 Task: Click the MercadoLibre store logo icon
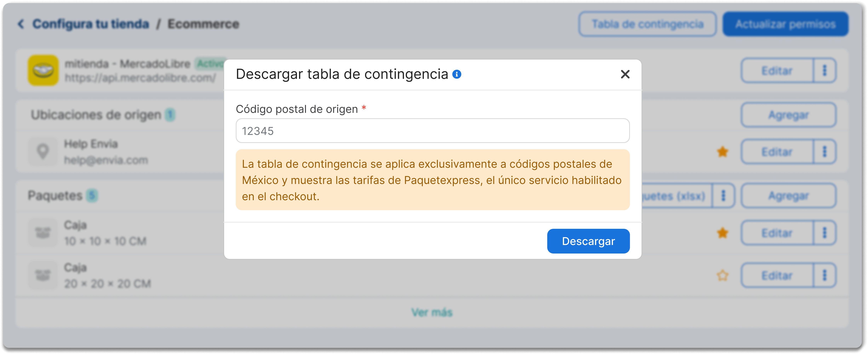[43, 70]
